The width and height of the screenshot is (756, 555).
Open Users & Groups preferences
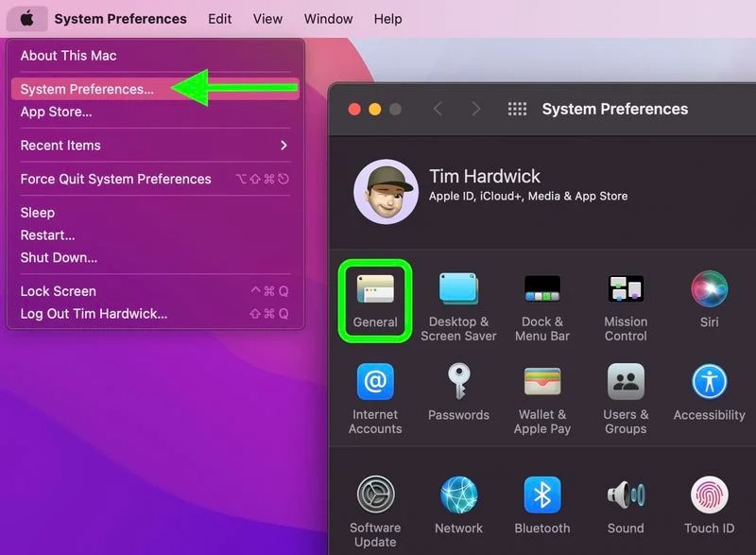pos(626,399)
